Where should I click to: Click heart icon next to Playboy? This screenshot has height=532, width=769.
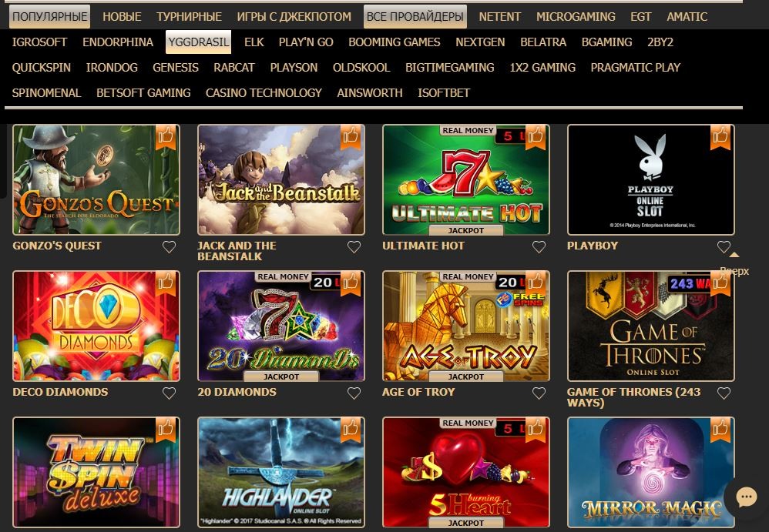724,247
